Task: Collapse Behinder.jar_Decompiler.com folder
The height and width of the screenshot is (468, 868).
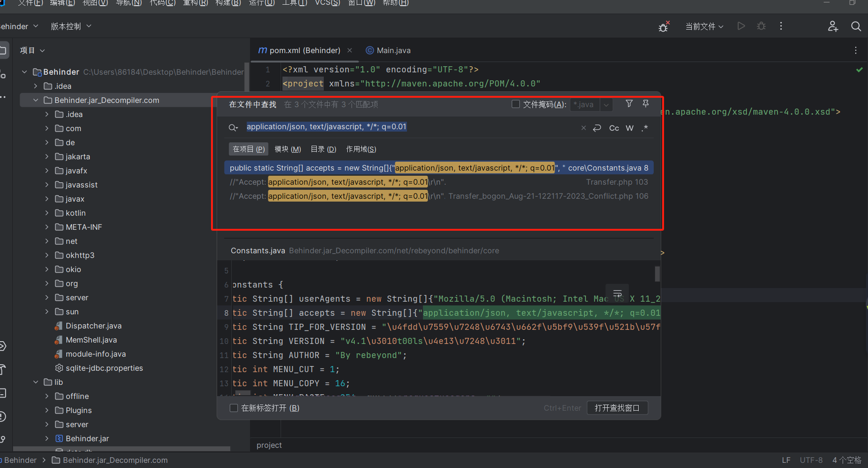Action: (35, 100)
